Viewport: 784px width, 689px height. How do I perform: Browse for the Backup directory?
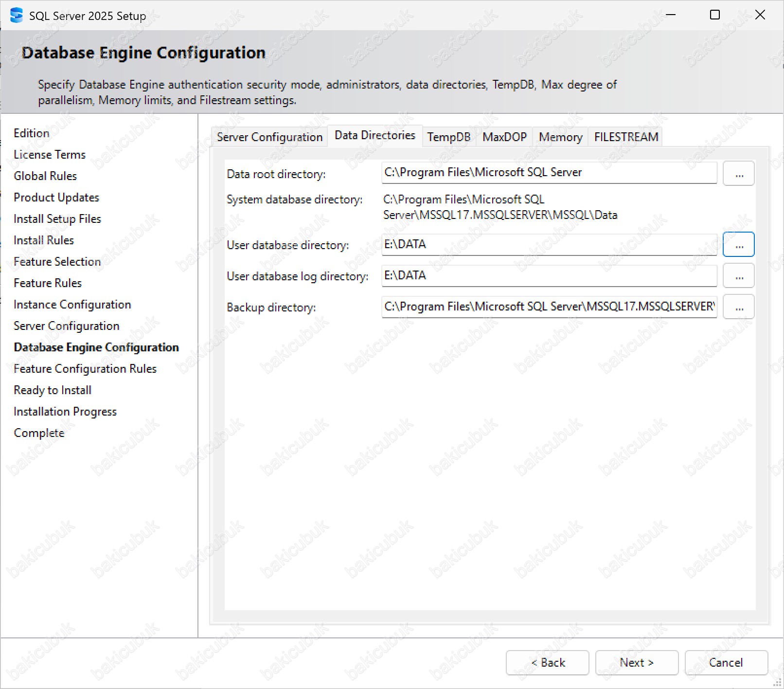pos(738,307)
